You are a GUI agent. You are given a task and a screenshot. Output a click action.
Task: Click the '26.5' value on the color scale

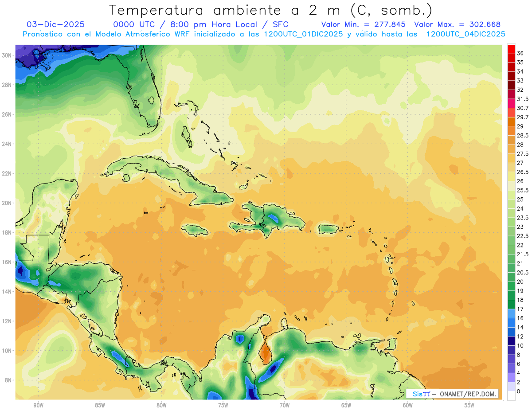523,172
